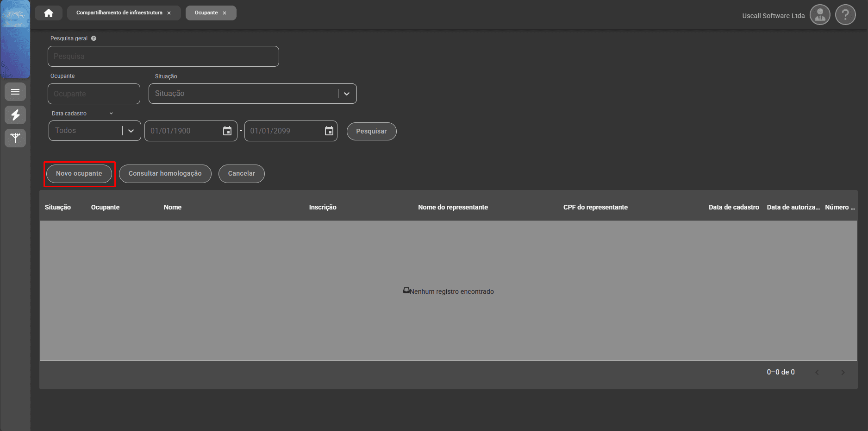The width and height of the screenshot is (868, 431).
Task: Close the Ocupante tab
Action: tap(225, 13)
